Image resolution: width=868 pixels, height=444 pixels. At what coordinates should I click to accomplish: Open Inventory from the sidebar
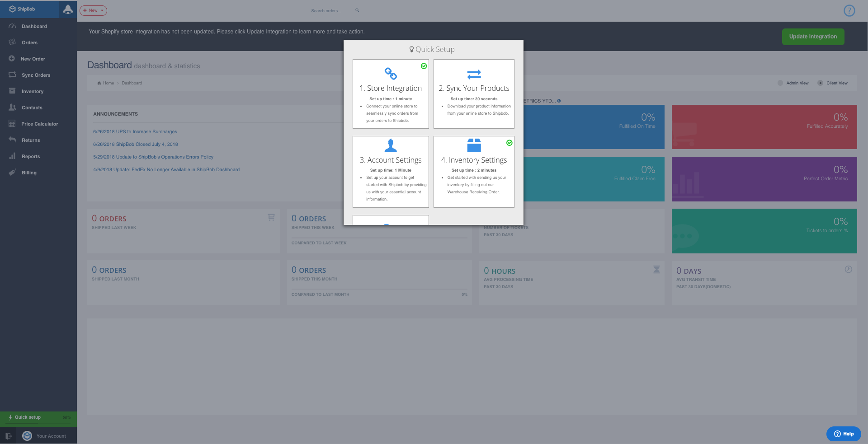point(33,91)
